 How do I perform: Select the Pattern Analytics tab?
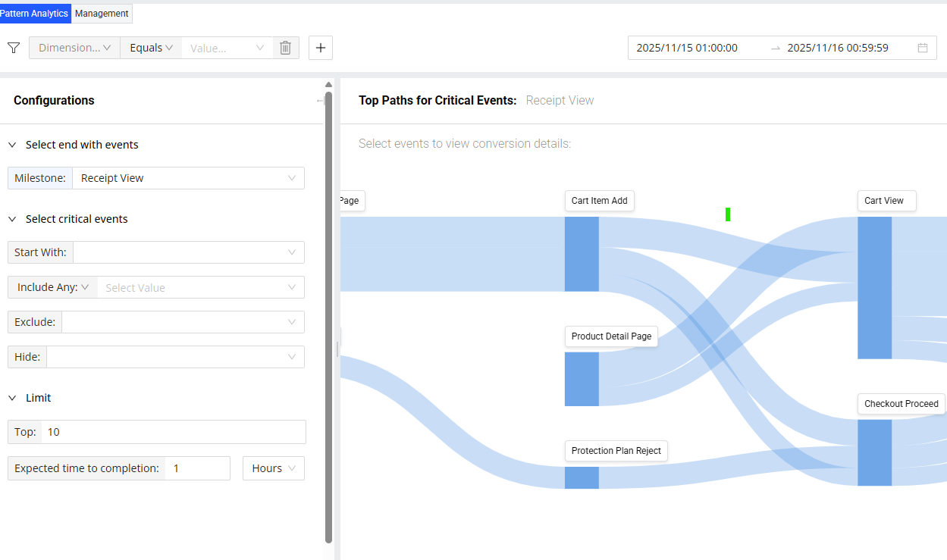[35, 14]
